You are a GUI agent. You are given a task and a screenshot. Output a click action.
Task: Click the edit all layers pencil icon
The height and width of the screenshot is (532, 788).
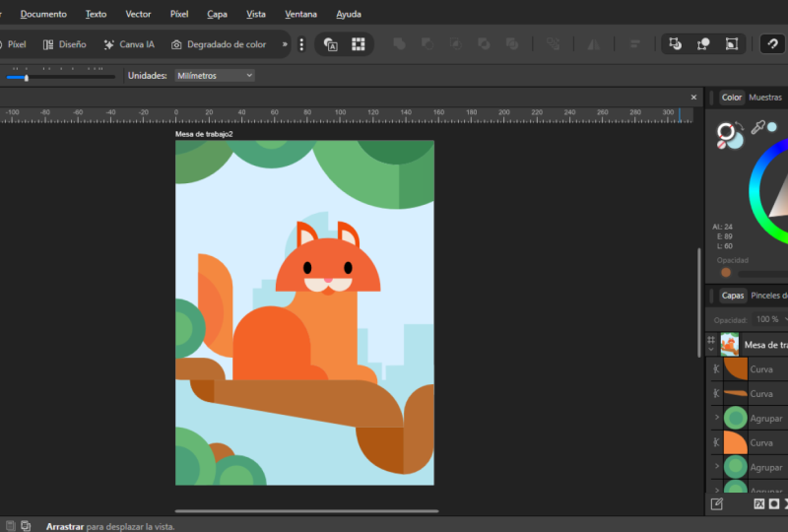(717, 503)
